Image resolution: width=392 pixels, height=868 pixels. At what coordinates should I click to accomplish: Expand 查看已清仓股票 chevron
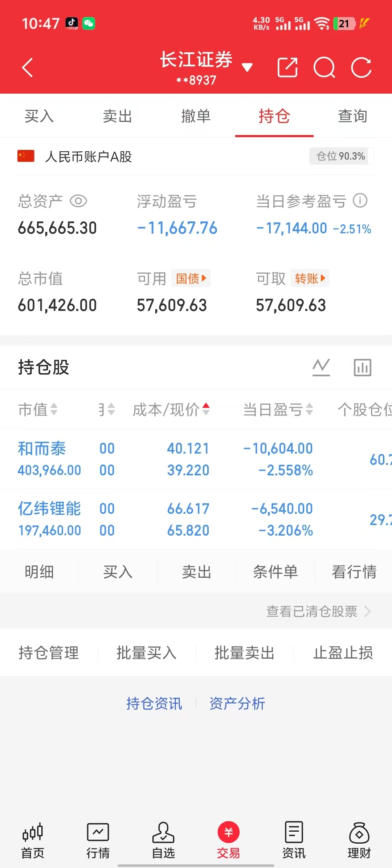(x=367, y=611)
